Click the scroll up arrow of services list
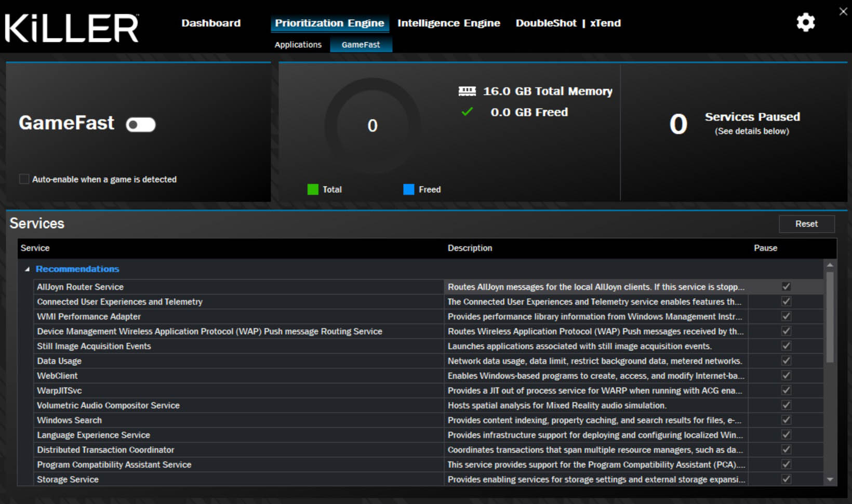The image size is (852, 504). coord(830,265)
